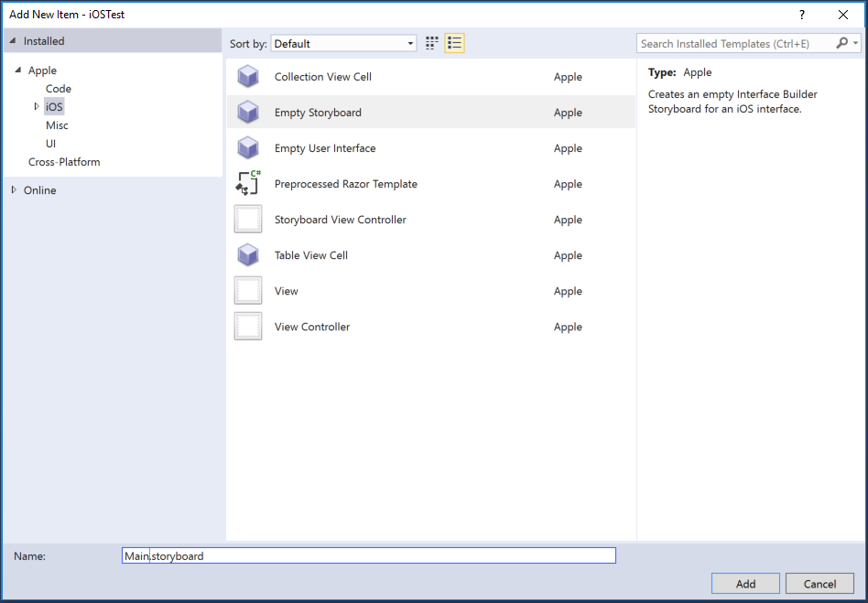Click the Installed header label
868x603 pixels.
point(44,41)
